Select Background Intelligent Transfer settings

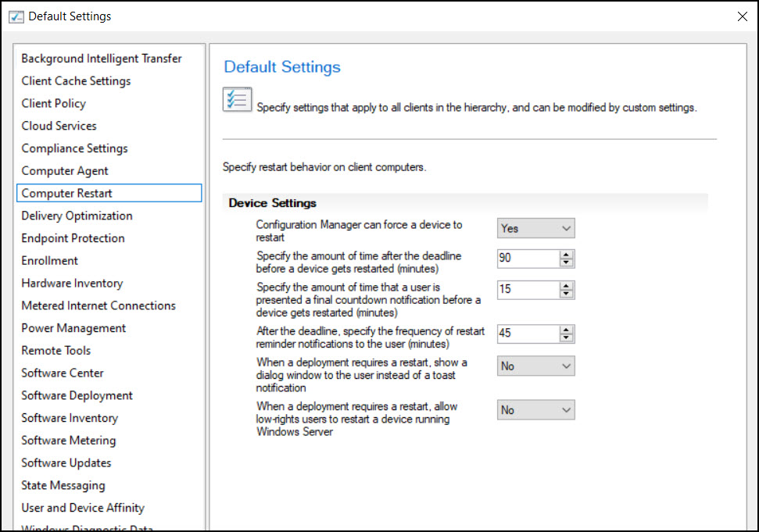[x=101, y=59]
